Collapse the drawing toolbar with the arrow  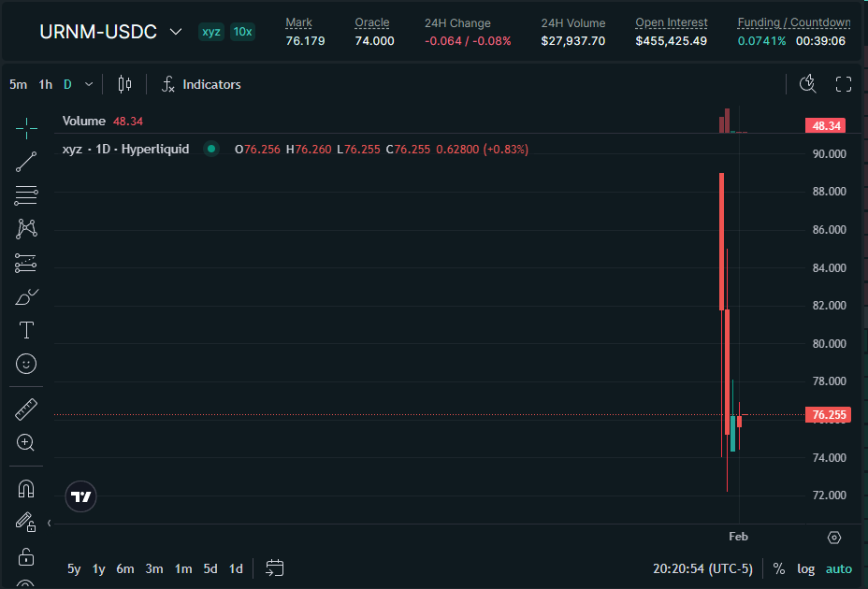point(50,523)
